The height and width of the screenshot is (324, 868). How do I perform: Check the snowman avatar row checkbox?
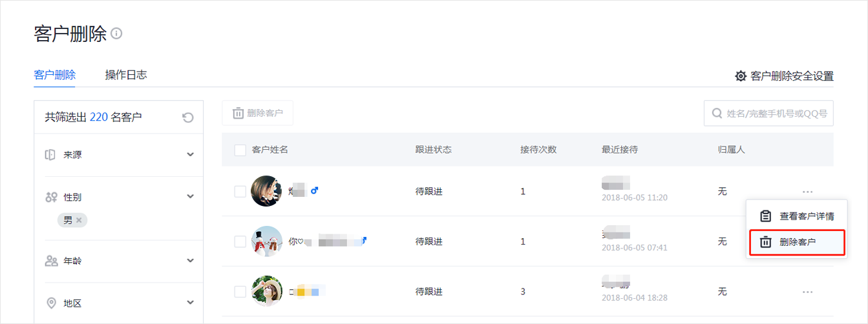tap(240, 241)
